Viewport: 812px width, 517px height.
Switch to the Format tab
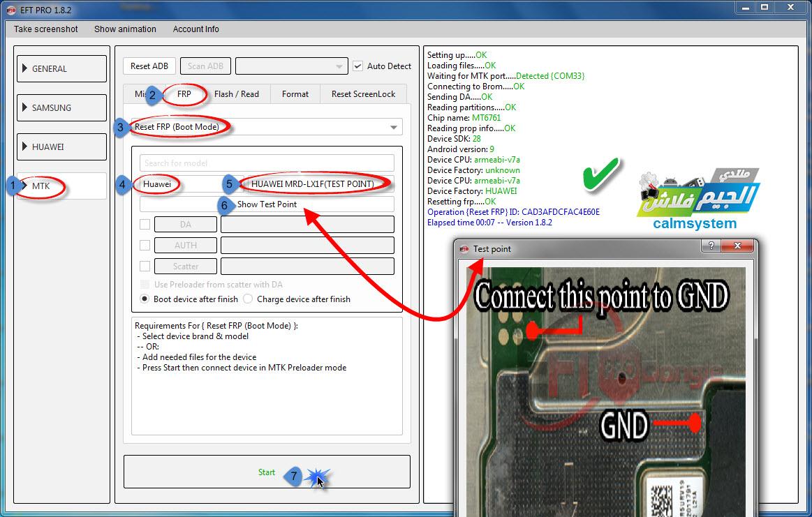click(x=295, y=94)
